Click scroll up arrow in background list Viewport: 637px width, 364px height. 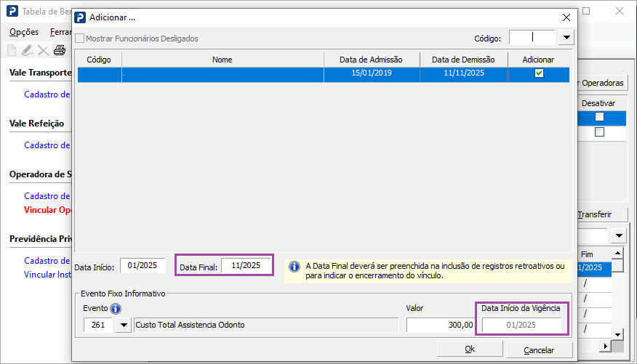617,254
